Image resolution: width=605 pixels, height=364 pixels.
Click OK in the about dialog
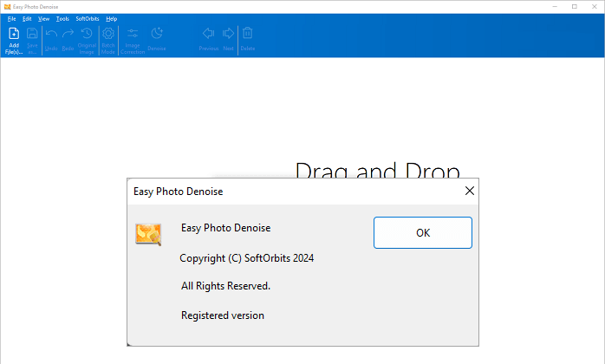(422, 232)
